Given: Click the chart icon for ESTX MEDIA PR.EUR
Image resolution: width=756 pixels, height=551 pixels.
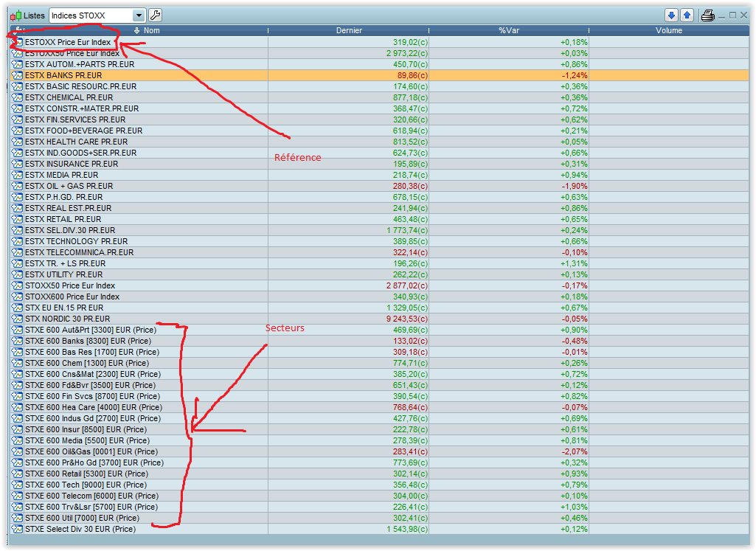Looking at the screenshot, I should pyautogui.click(x=18, y=175).
